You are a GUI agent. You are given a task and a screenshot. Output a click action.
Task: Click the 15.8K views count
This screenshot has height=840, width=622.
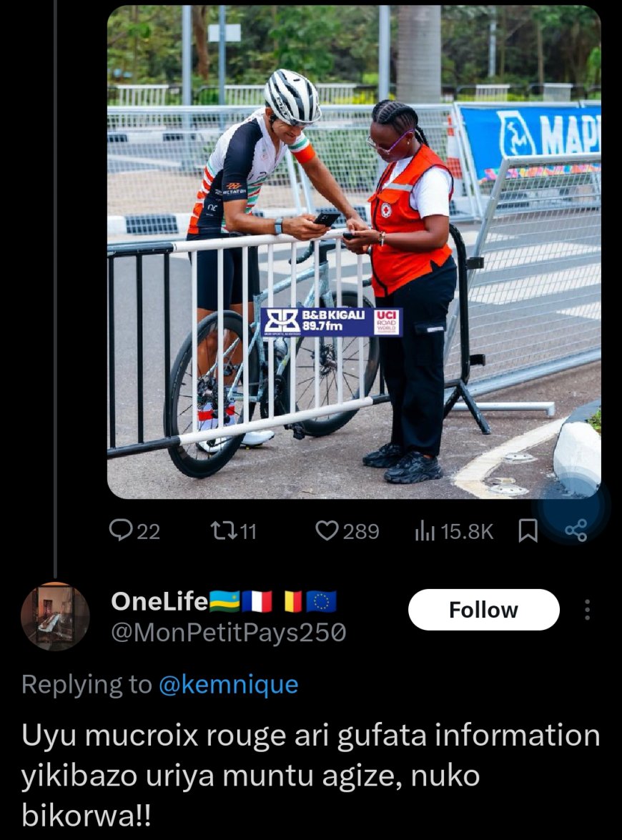(468, 531)
